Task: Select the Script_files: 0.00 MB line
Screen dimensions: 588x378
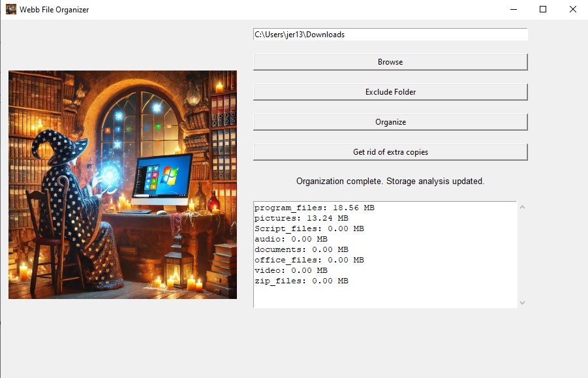Action: coord(309,228)
